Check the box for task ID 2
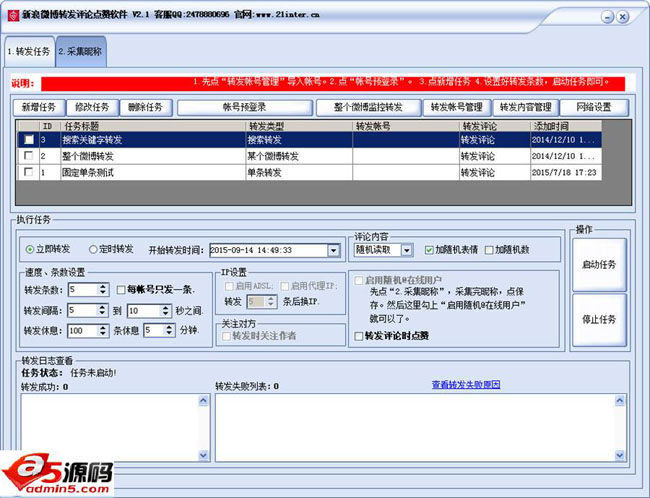The image size is (650, 498). pyautogui.click(x=29, y=156)
